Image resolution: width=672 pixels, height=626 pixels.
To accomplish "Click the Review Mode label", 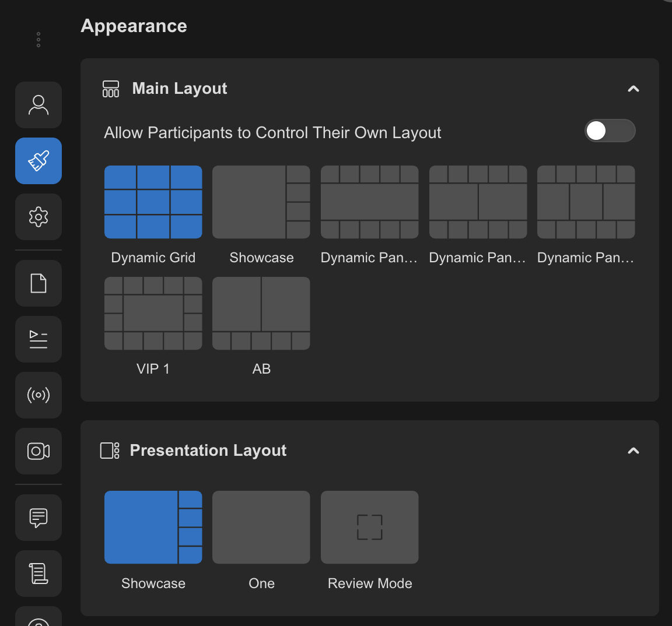I will pyautogui.click(x=370, y=583).
